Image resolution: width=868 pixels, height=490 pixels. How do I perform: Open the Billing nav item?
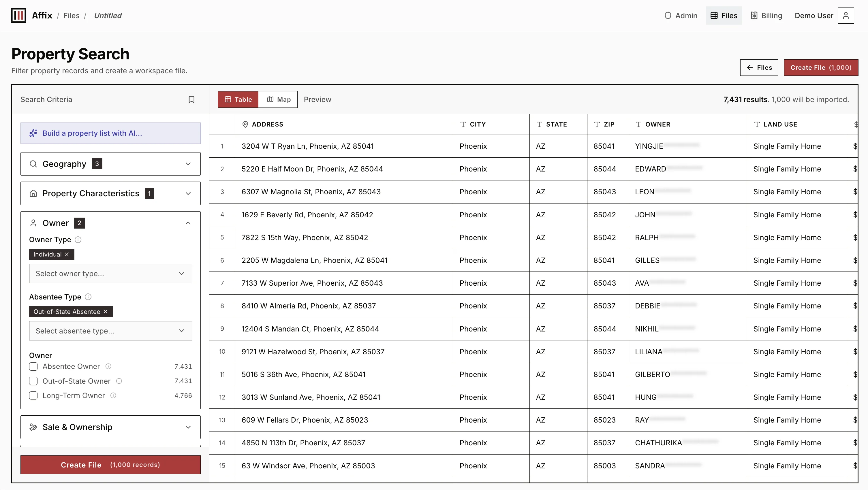766,16
